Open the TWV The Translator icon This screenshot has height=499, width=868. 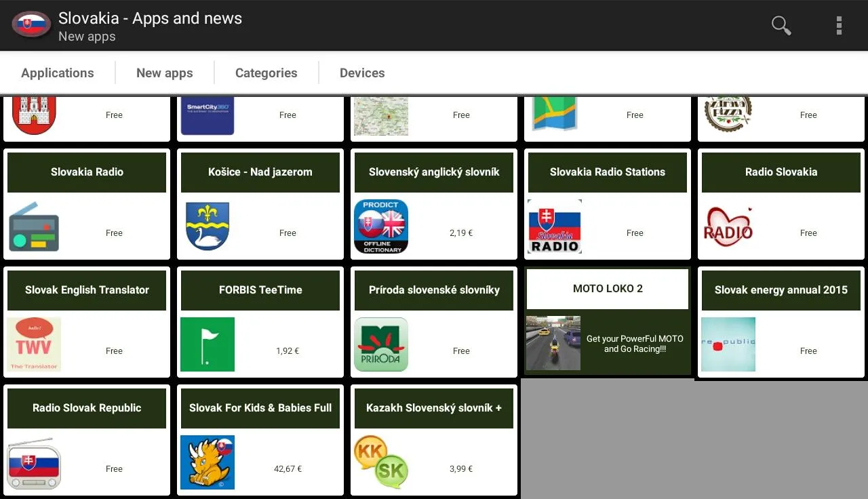[34, 344]
